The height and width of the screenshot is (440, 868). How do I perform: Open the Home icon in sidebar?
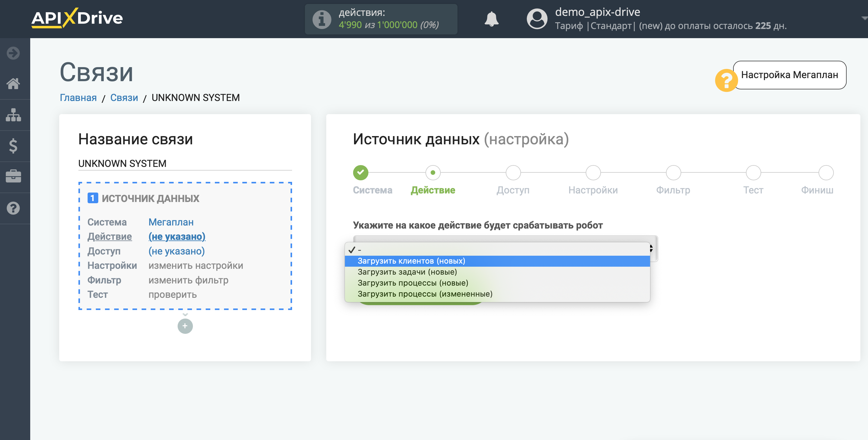coord(13,84)
